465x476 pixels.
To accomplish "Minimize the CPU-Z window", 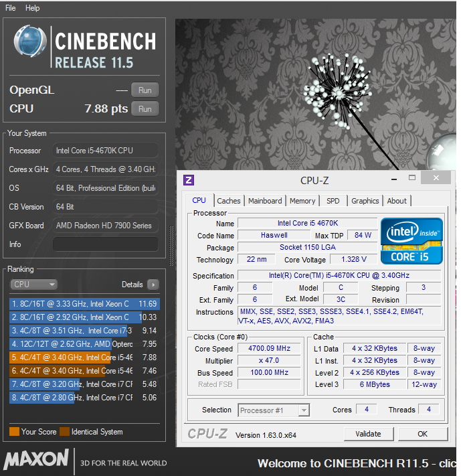I will pos(394,179).
